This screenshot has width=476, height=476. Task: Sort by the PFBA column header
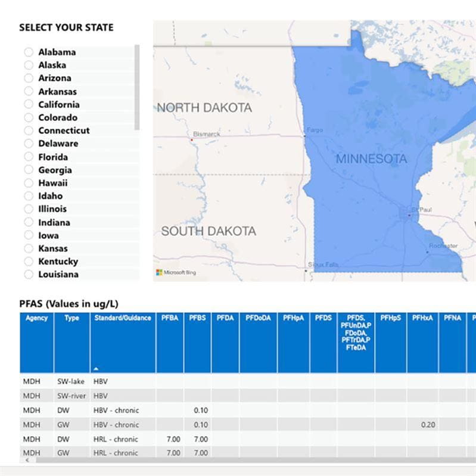(170, 318)
